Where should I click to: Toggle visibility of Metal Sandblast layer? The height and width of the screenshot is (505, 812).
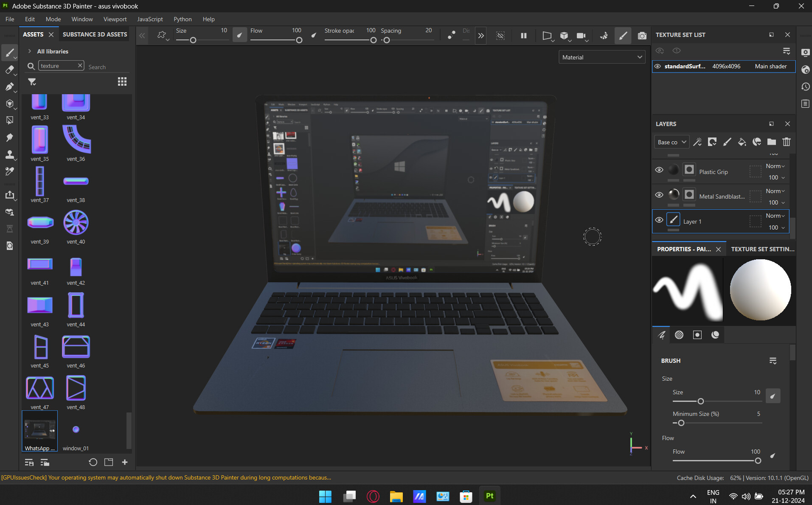(x=659, y=194)
